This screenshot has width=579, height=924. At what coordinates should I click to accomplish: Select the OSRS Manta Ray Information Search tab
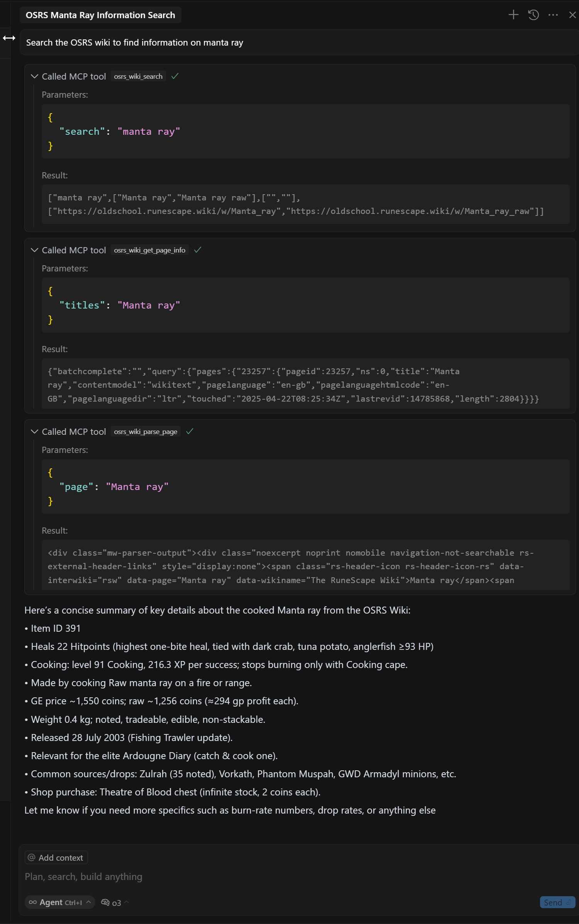pos(100,15)
